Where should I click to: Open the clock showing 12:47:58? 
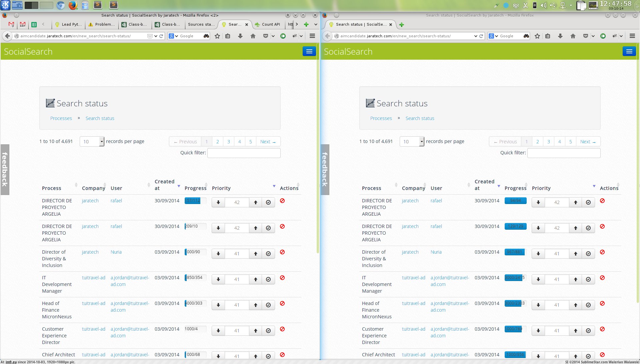pyautogui.click(x=616, y=5)
